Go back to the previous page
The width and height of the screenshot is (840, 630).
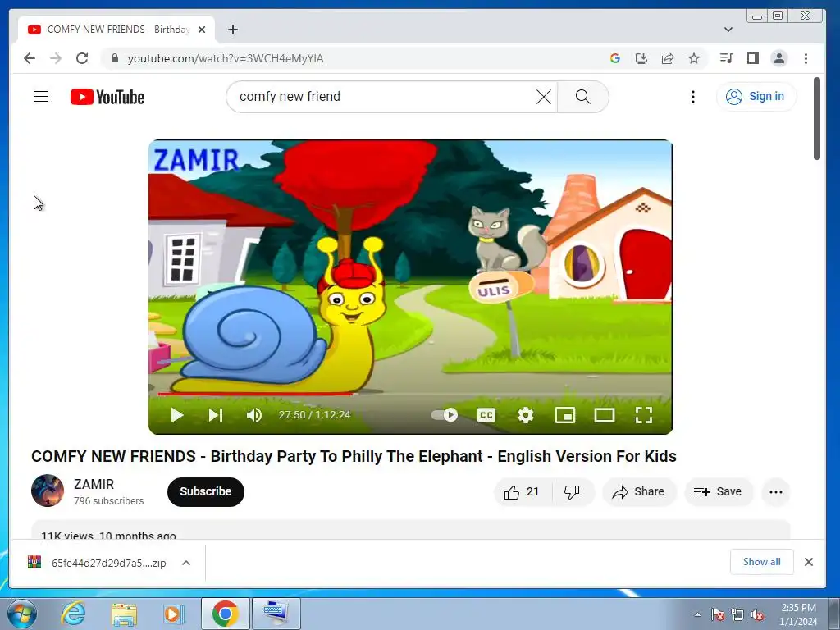pos(30,58)
